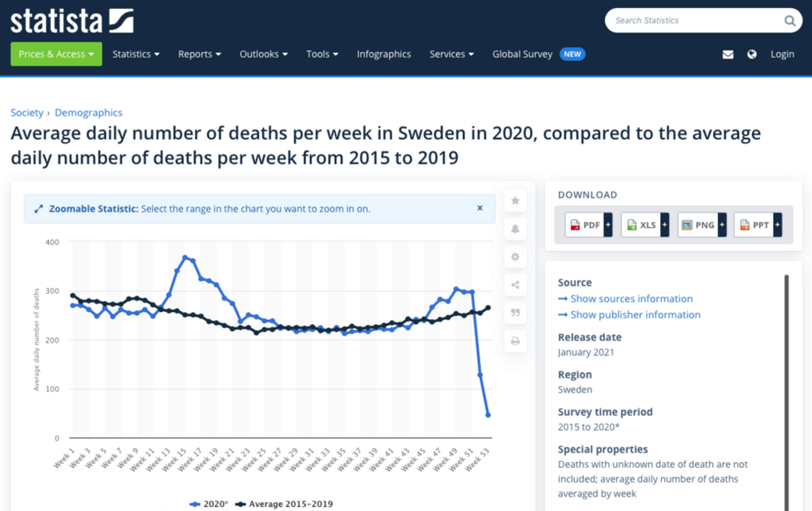Viewport: 812px width, 511px height.
Task: Click the globe language icon in header
Action: pos(752,54)
